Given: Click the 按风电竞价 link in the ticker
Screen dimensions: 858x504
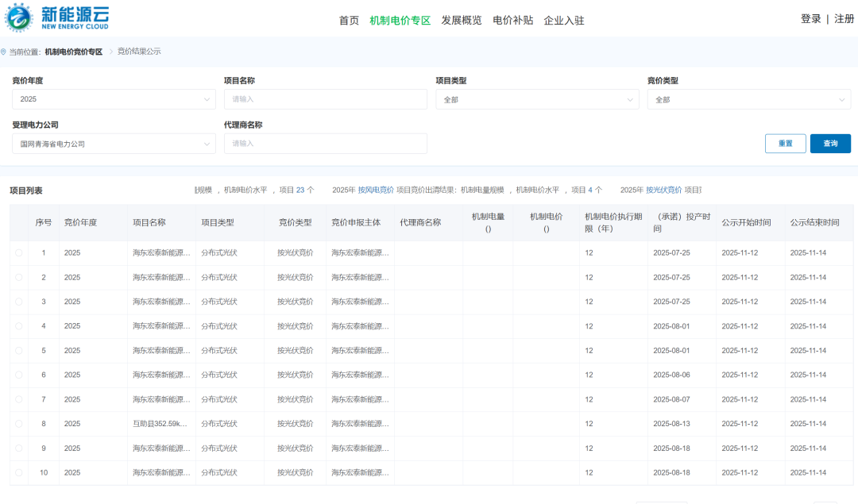Looking at the screenshot, I should click(x=376, y=190).
